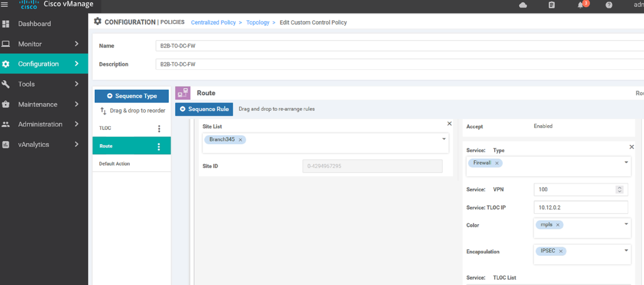The height and width of the screenshot is (285, 644).
Task: Click the Service TLOC List label
Action: coord(491,278)
